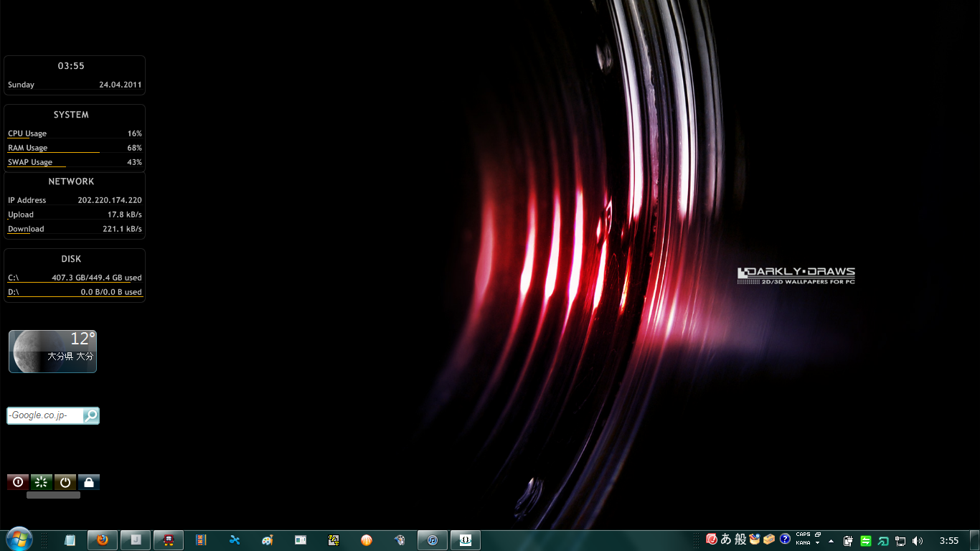980x551 pixels.
Task: Click the red circular tray icon on the language bar
Action: coord(712,539)
